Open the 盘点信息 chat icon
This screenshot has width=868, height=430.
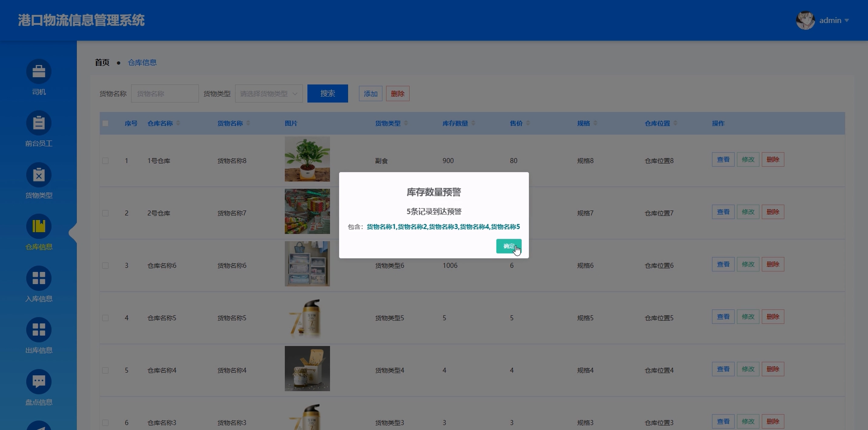(x=39, y=382)
